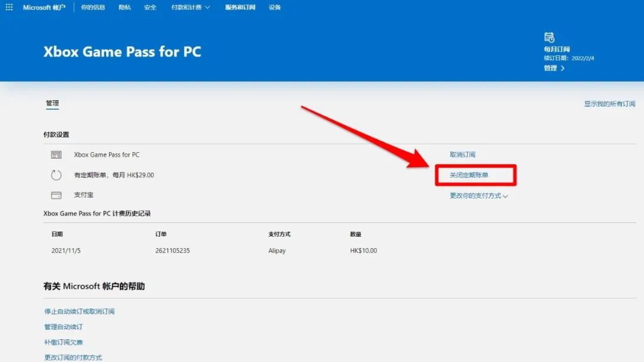Expand the 付款和计费 dropdown
This screenshot has height=362, width=644.
coord(190,7)
